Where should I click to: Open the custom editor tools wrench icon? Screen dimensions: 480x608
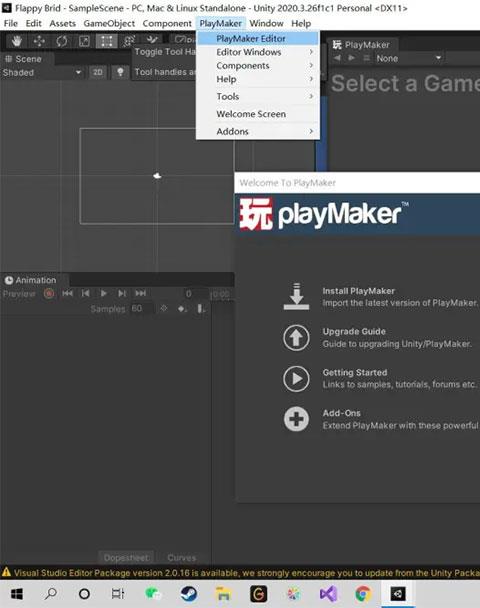(152, 40)
